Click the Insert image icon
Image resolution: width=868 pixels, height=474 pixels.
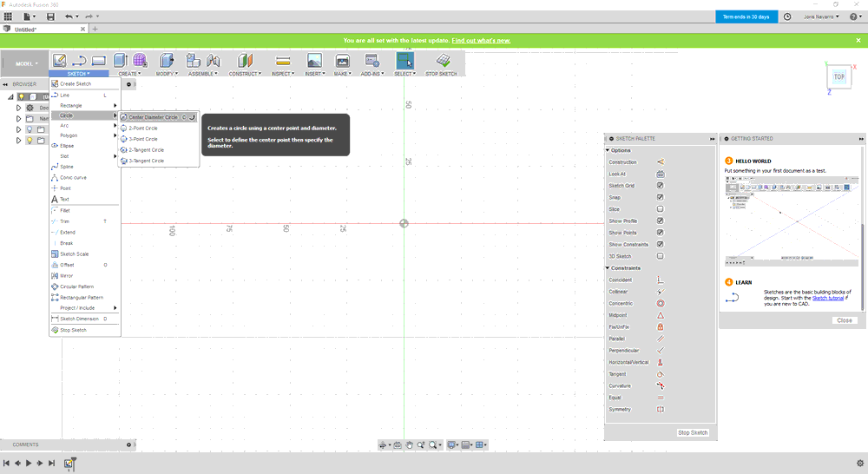click(314, 61)
